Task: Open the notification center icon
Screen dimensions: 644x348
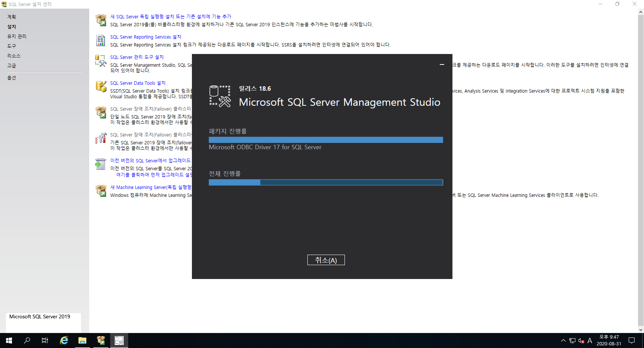Action: coord(632,340)
